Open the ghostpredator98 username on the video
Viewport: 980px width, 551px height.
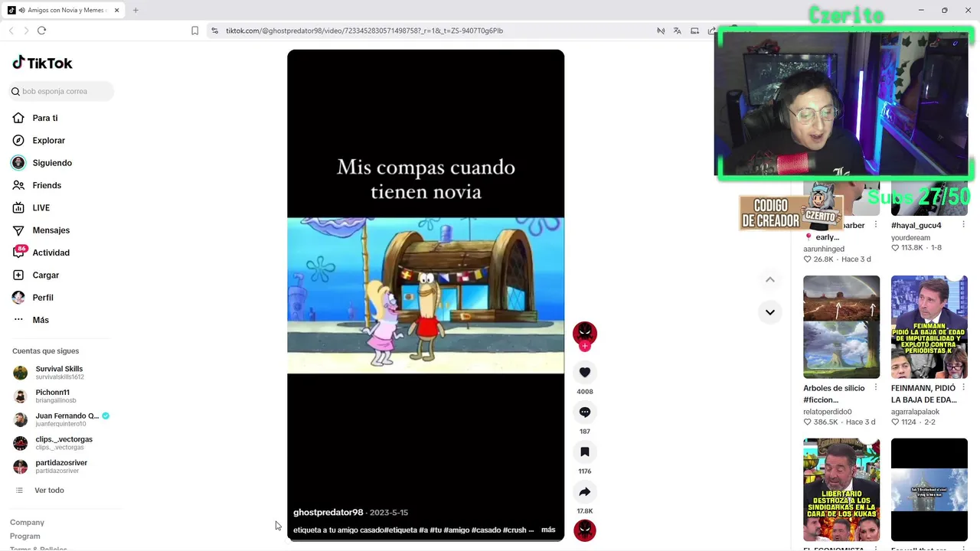tap(328, 512)
